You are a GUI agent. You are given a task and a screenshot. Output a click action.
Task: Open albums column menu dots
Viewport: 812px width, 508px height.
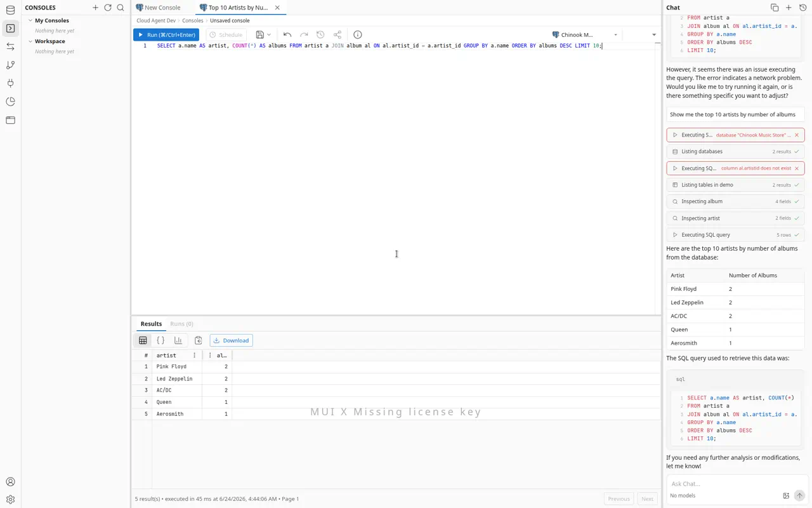210,356
